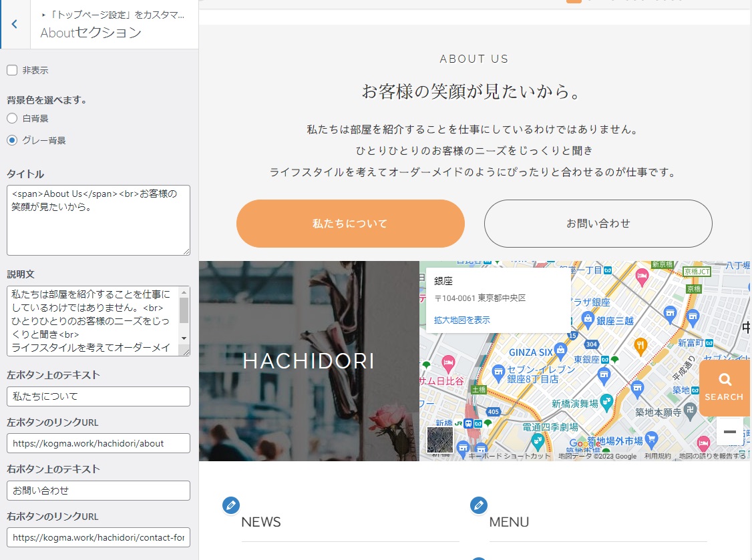Click キーボード ショートカット on the map
This screenshot has width=752, height=560.
(x=510, y=456)
